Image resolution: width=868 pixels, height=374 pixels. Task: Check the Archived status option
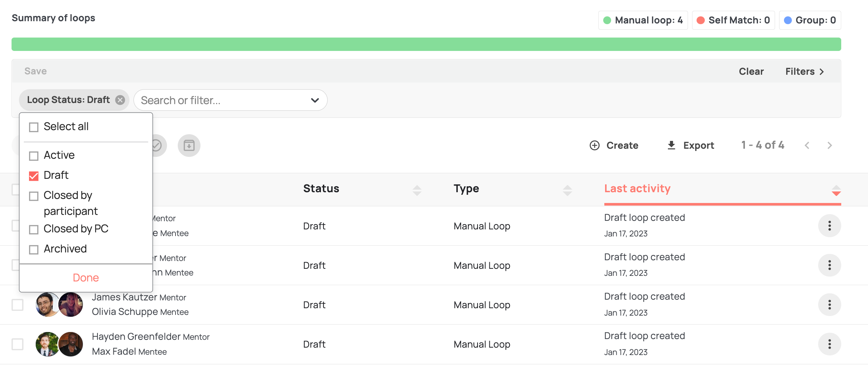pyautogui.click(x=34, y=249)
